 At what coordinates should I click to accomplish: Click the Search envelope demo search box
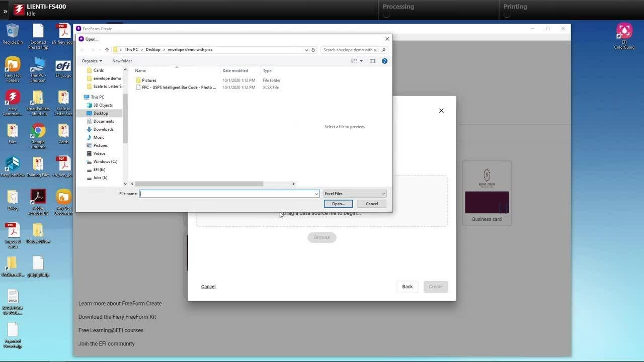tap(351, 50)
